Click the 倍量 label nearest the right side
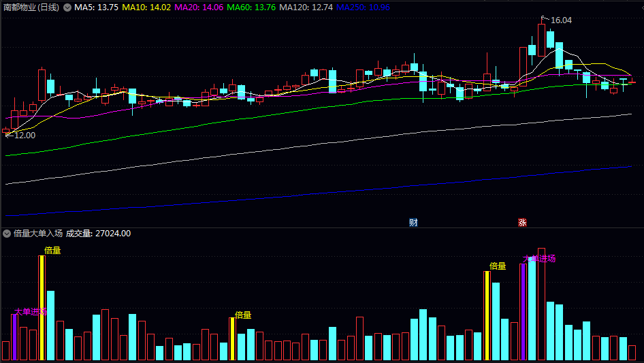This screenshot has width=644, height=363. pyautogui.click(x=498, y=266)
